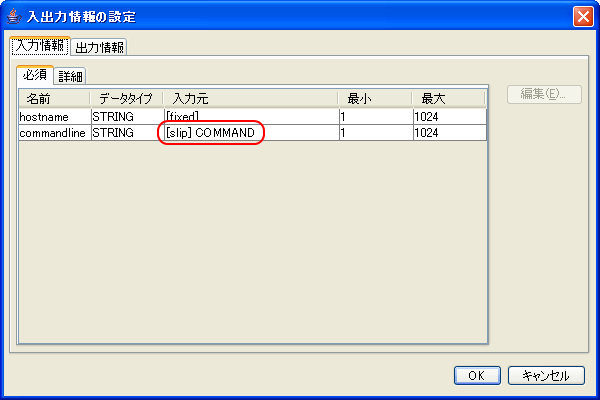Click the 編集(E)... button
Image resolution: width=600 pixels, height=400 pixels.
click(544, 94)
